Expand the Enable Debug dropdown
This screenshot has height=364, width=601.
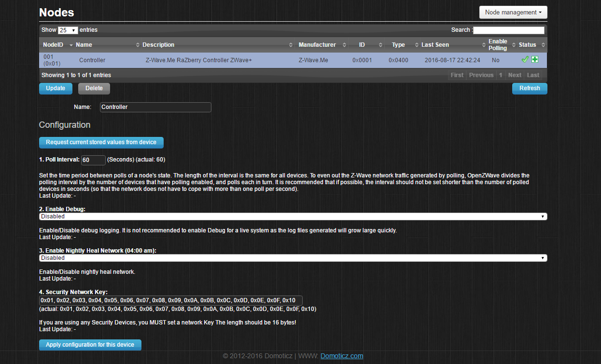click(x=293, y=217)
